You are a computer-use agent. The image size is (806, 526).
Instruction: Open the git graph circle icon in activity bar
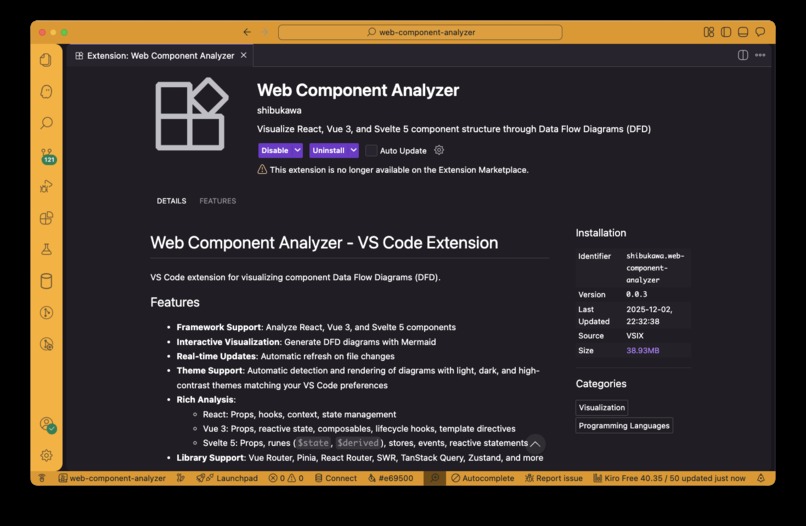(x=46, y=313)
